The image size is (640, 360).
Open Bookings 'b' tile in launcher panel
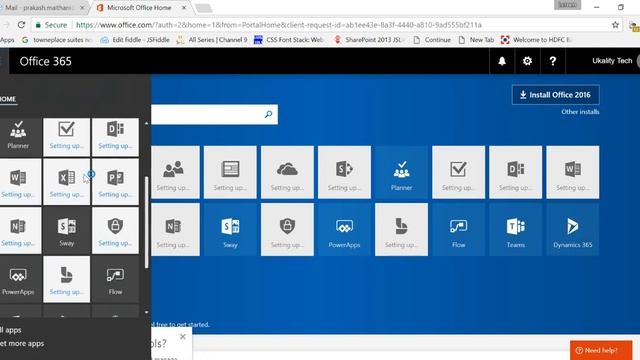tap(67, 279)
